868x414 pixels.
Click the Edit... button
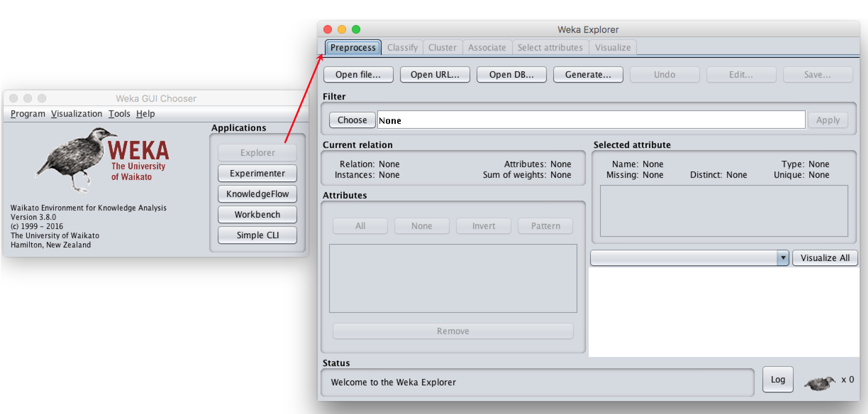[x=741, y=75]
